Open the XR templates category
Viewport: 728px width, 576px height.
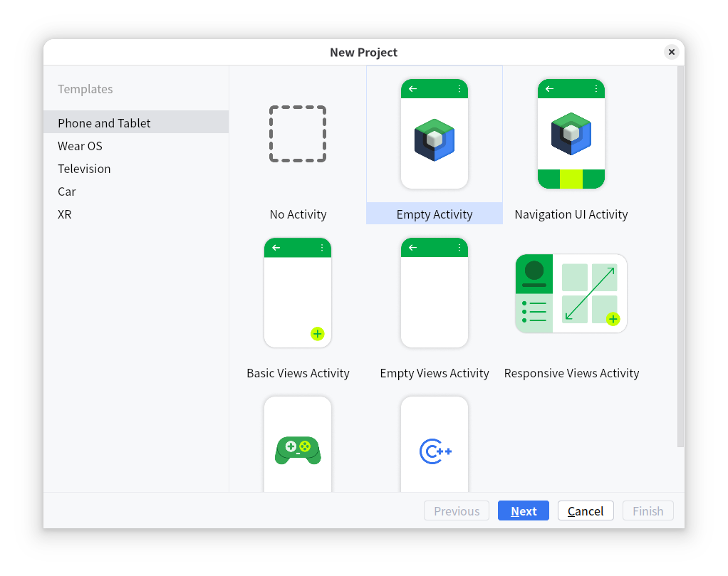pyautogui.click(x=65, y=214)
